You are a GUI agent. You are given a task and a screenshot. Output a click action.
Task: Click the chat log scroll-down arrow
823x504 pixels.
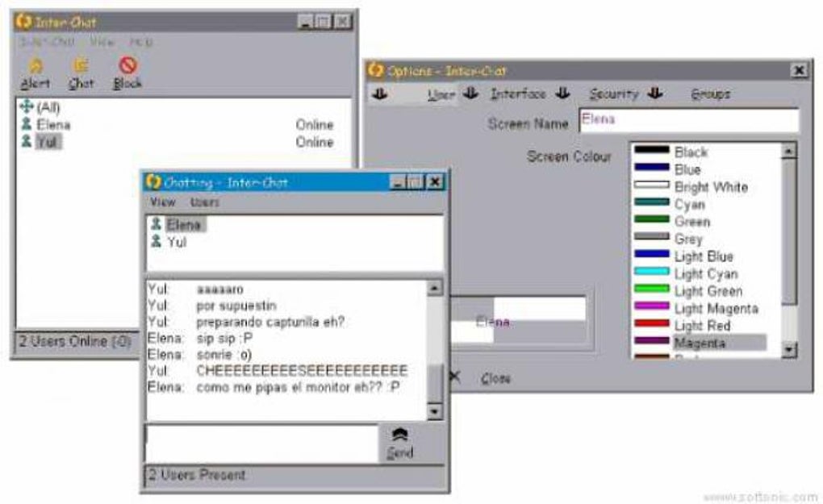coord(434,412)
